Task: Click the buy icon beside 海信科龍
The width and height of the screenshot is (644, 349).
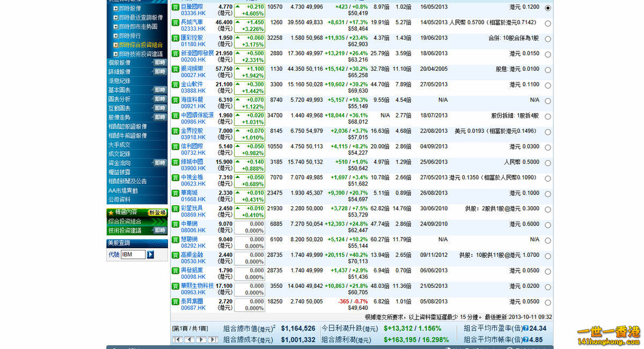Action: tap(175, 100)
